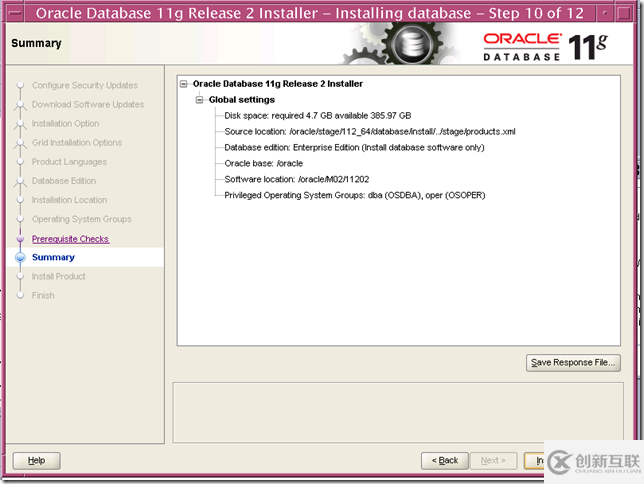Select Grid Installation Options step

[x=77, y=143]
